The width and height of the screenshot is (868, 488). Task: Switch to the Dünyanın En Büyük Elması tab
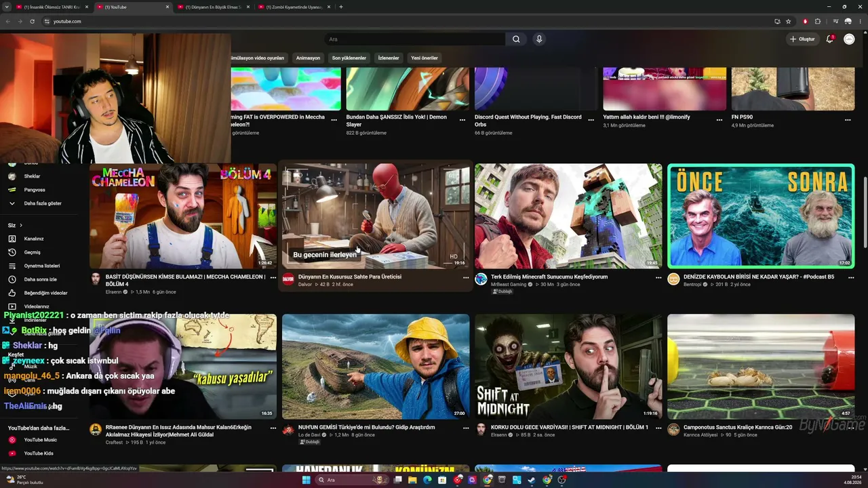pyautogui.click(x=213, y=7)
